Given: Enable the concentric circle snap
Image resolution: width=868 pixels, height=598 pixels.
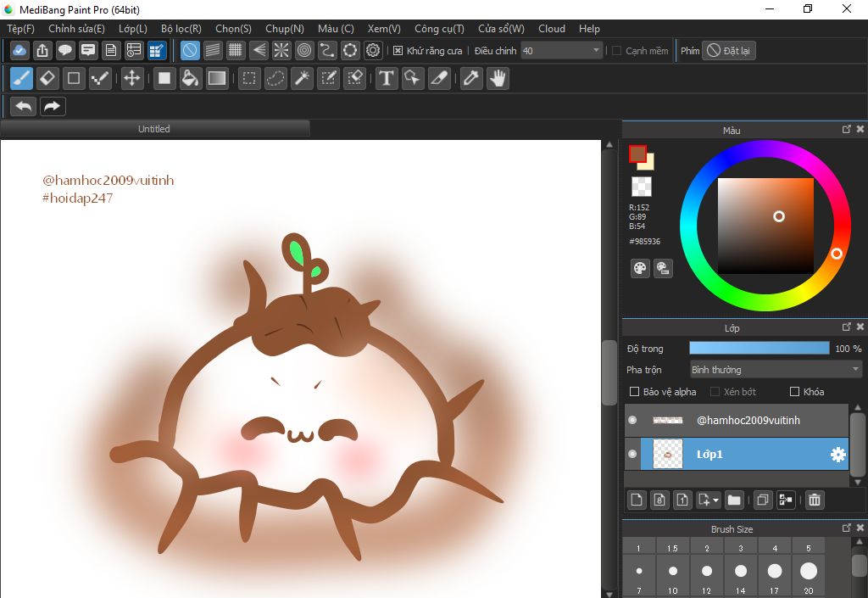Looking at the screenshot, I should 304,50.
